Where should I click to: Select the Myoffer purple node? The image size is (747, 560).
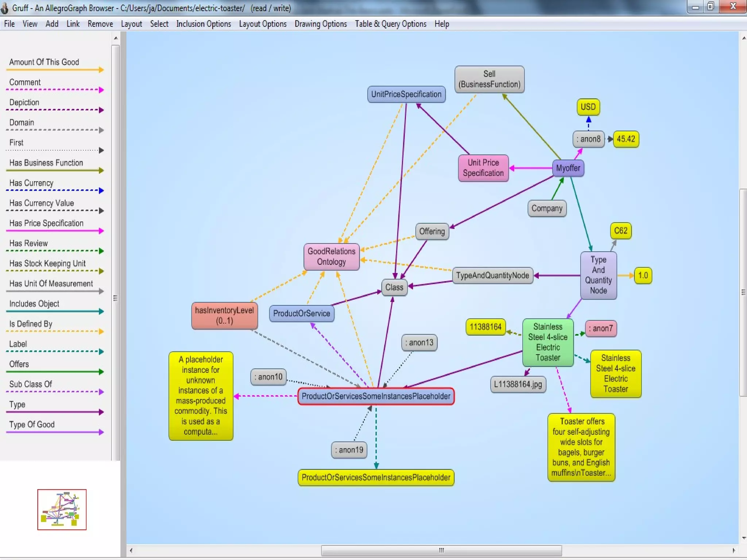pyautogui.click(x=568, y=168)
